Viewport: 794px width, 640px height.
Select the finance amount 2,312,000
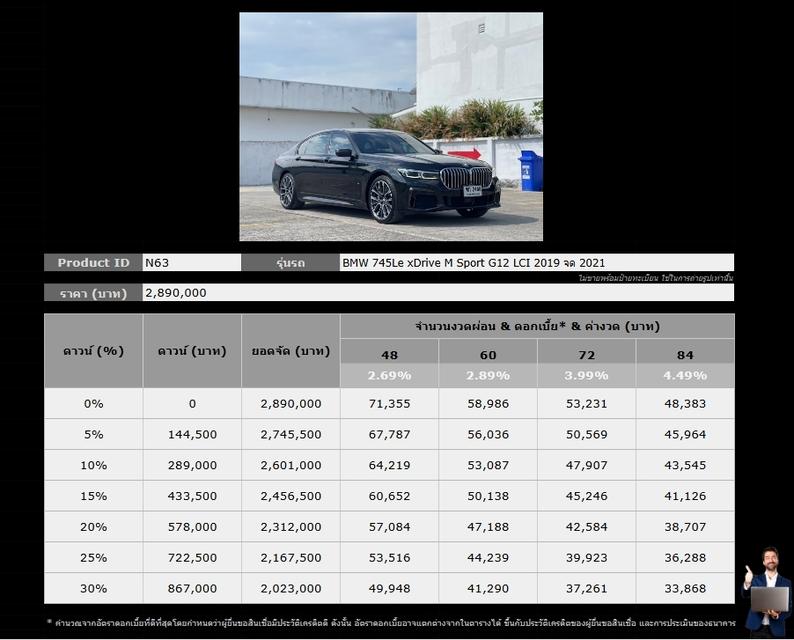click(291, 527)
